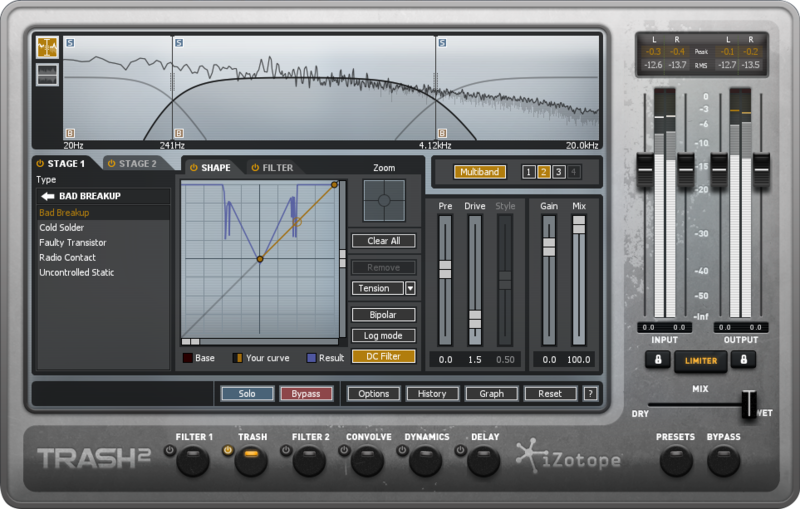Click the back arrow beside BAD BREAKUP
The width and height of the screenshot is (800, 509).
tap(48, 196)
